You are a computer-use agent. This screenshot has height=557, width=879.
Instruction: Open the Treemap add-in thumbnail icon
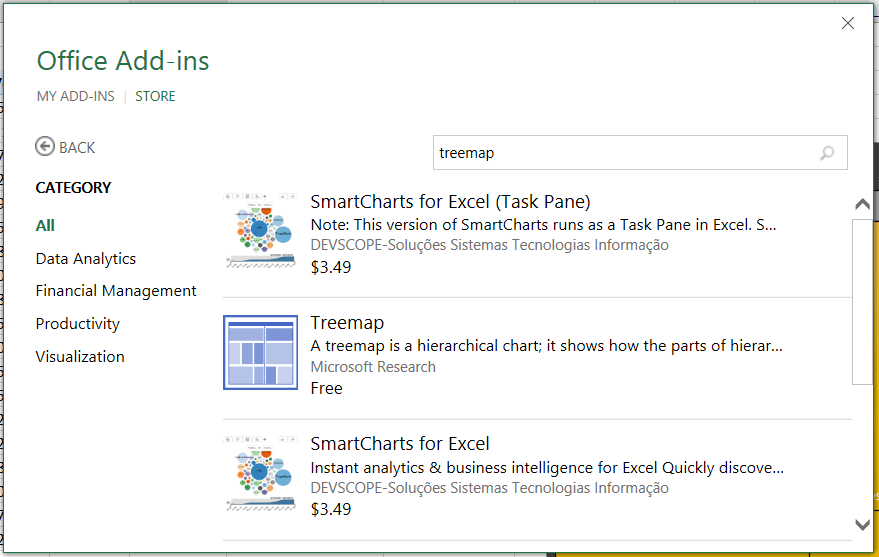pyautogui.click(x=260, y=352)
